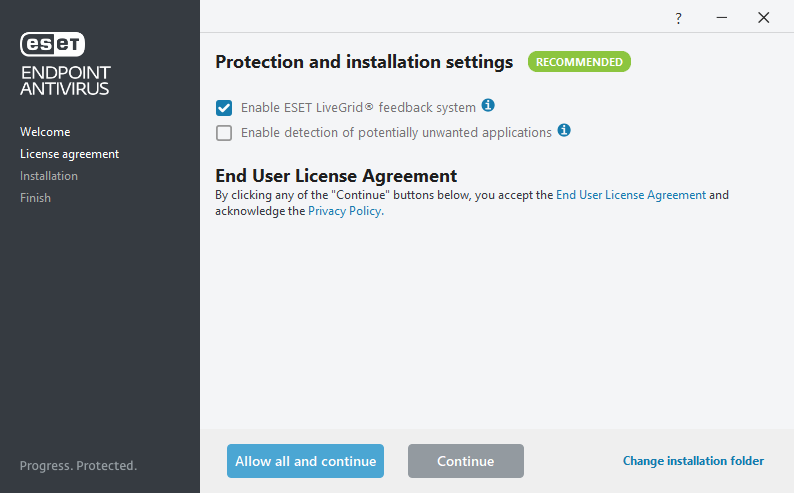Uncheck Enable ESET LiveGrid feedback system

[224, 108]
